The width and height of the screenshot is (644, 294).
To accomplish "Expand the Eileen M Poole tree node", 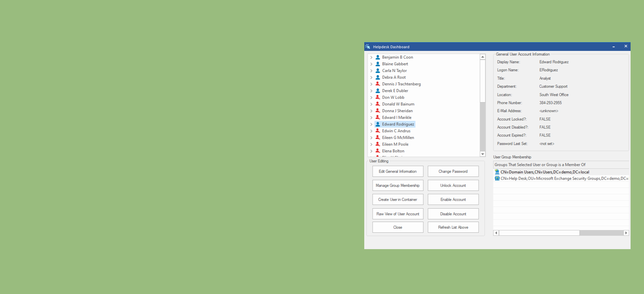I will 371,144.
